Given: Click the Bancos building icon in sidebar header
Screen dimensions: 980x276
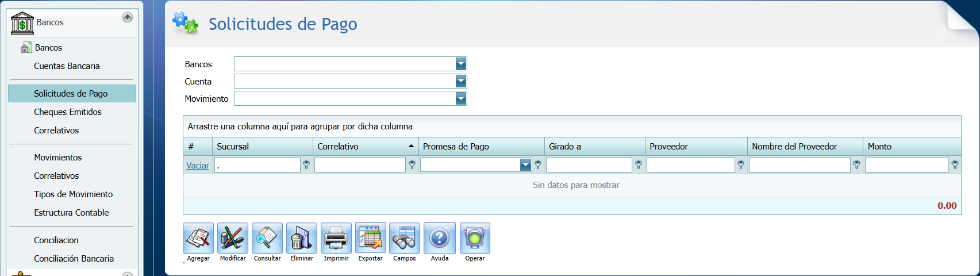Looking at the screenshot, I should pyautogui.click(x=22, y=23).
